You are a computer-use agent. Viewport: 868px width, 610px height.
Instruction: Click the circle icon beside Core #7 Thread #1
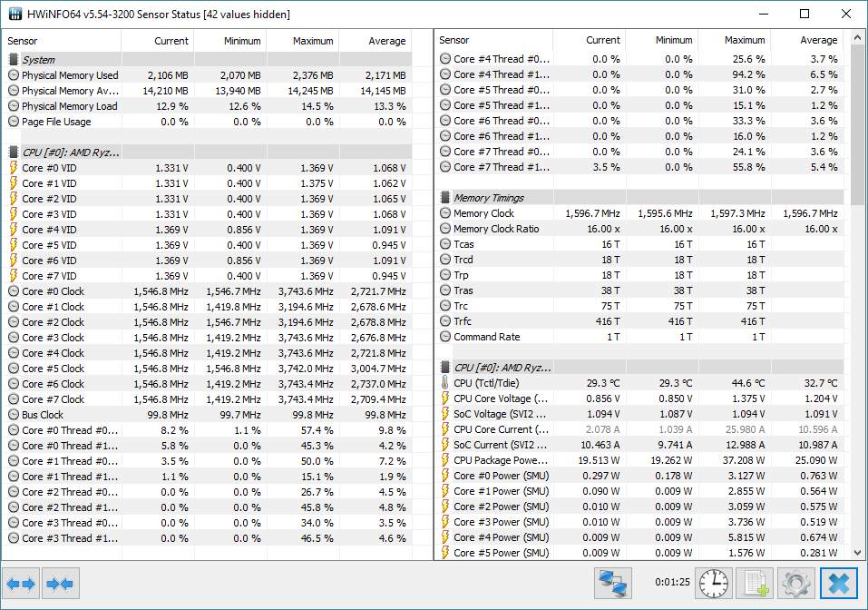point(445,167)
